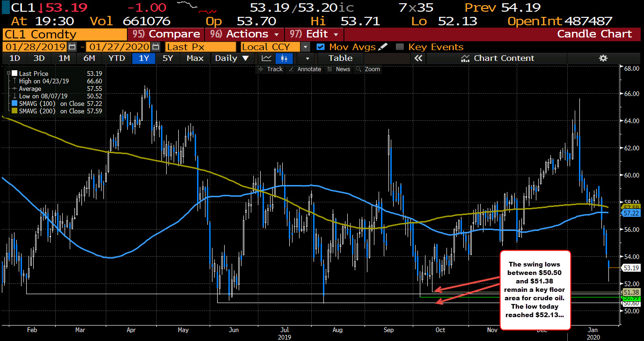
Task: Select the Max range tab
Action: coord(195,58)
